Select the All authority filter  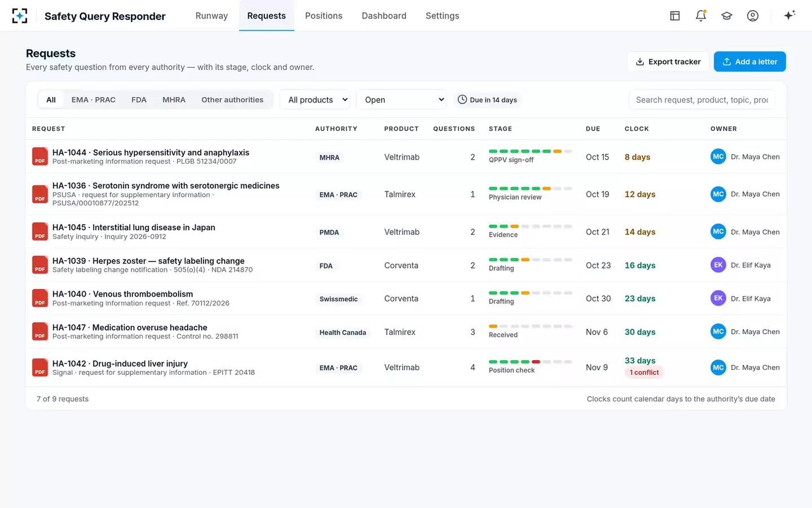pyautogui.click(x=51, y=100)
